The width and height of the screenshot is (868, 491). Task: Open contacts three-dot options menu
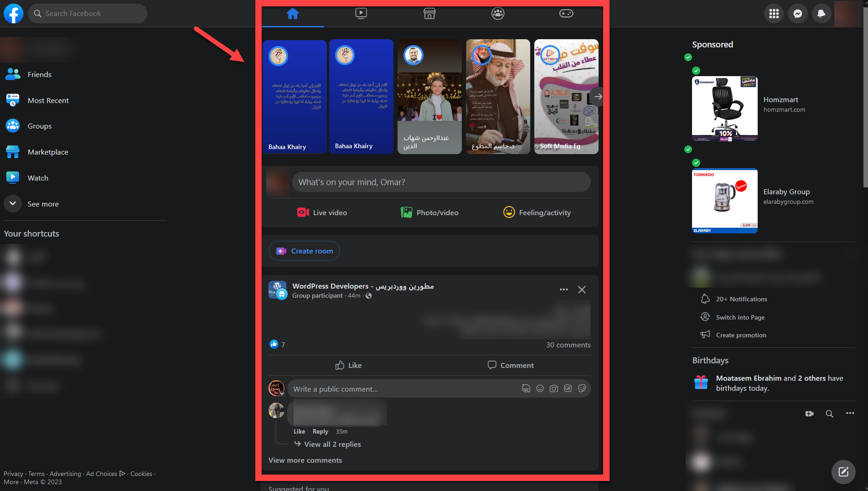click(x=850, y=413)
